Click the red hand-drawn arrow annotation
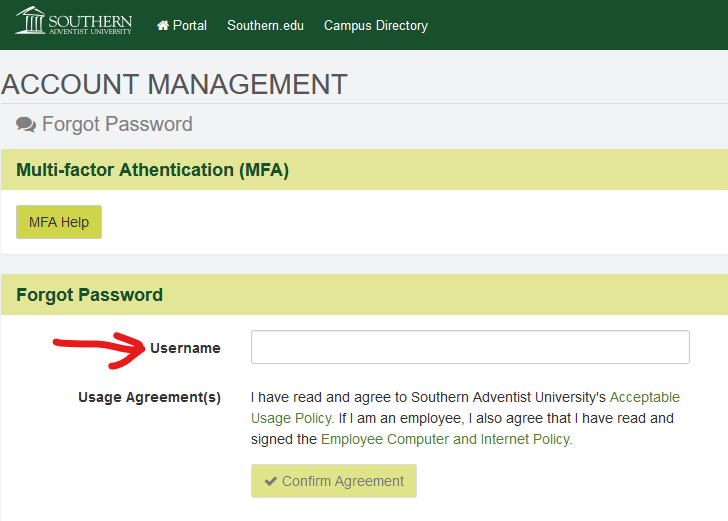Screen dimensions: 728x521 click(x=100, y=346)
